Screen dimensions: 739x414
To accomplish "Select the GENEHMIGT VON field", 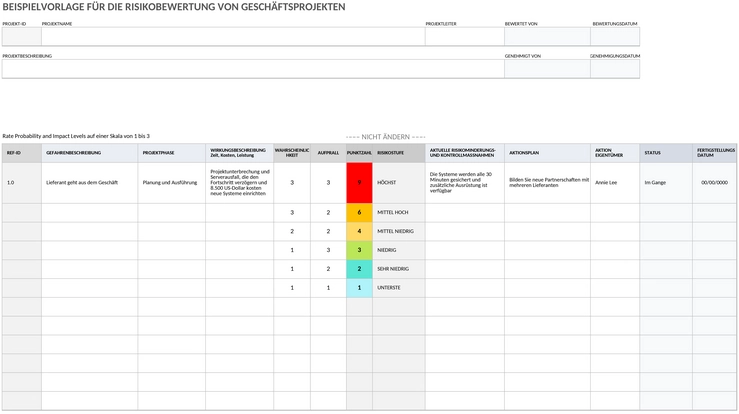I will tap(547, 69).
